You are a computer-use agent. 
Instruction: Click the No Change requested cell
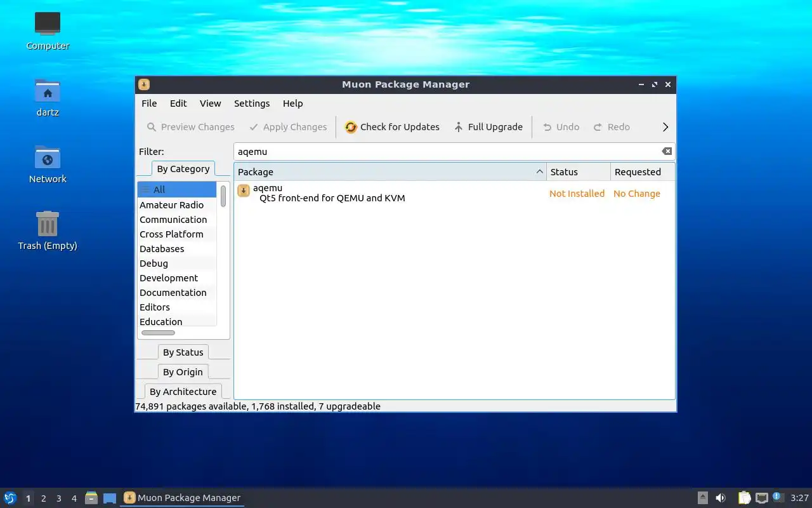[x=637, y=194]
